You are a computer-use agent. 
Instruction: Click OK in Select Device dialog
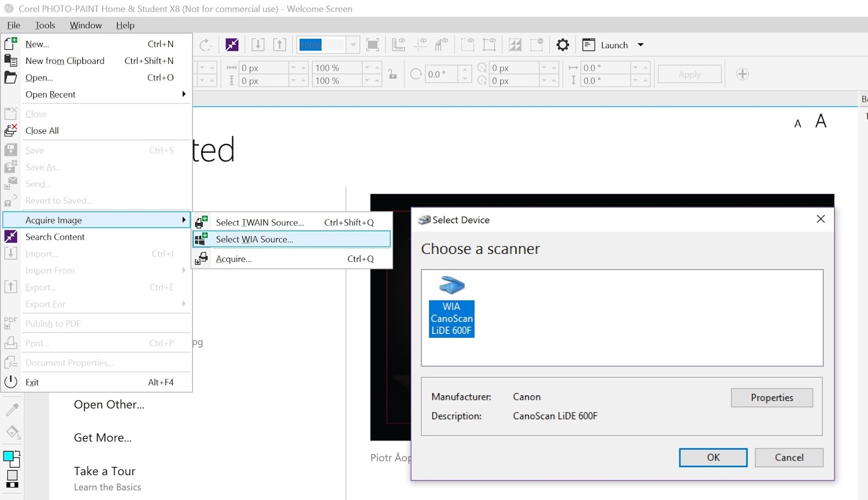pos(713,457)
